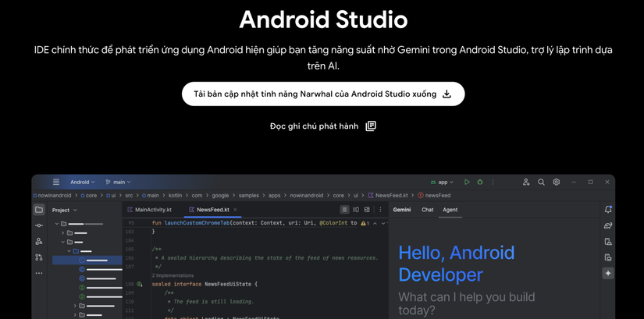Screen dimensions: 644x319
Task: Open the hamburger main menu in Android Studio
Action: coord(56,182)
